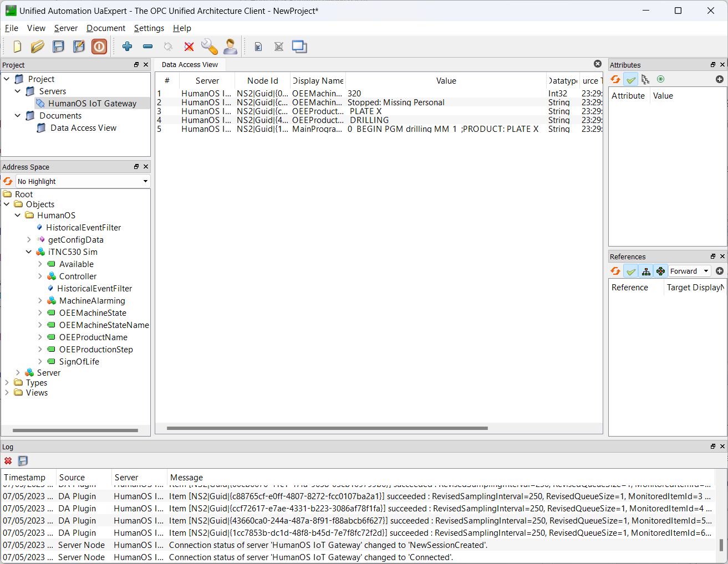Screen dimensions: 728x564
Task: Collapse the Documents tree node
Action: (18, 116)
